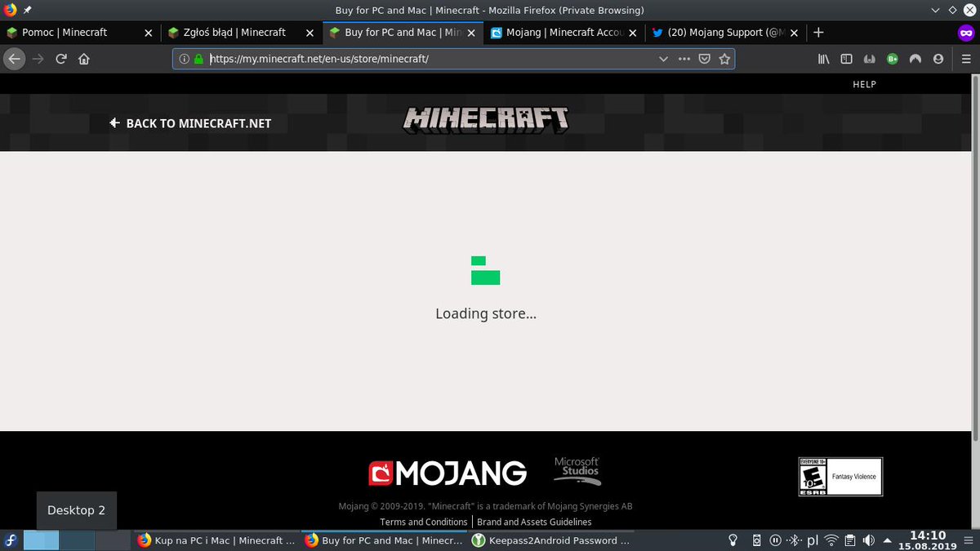
Task: Open the clipboard tray icon
Action: click(850, 540)
